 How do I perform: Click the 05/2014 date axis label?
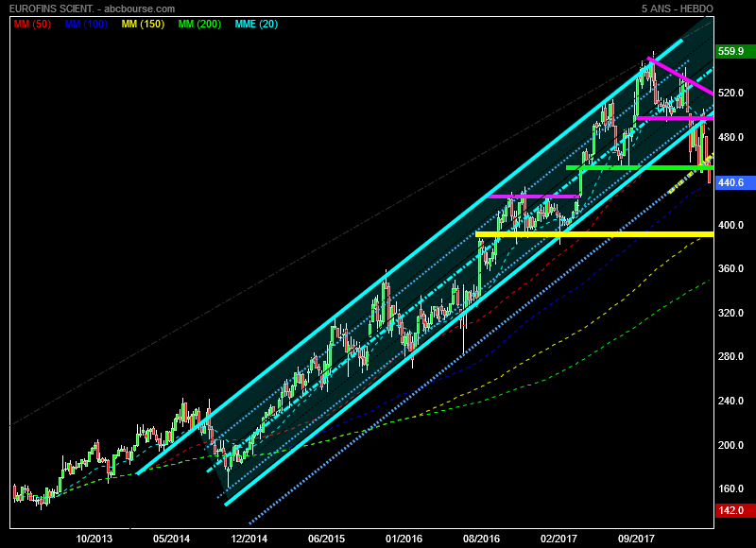(172, 539)
